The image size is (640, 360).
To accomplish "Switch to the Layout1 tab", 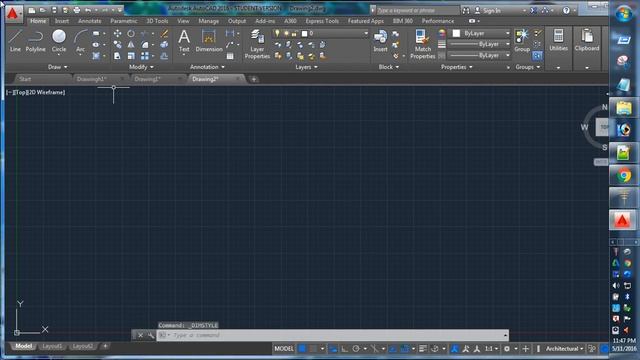I will pos(52,346).
